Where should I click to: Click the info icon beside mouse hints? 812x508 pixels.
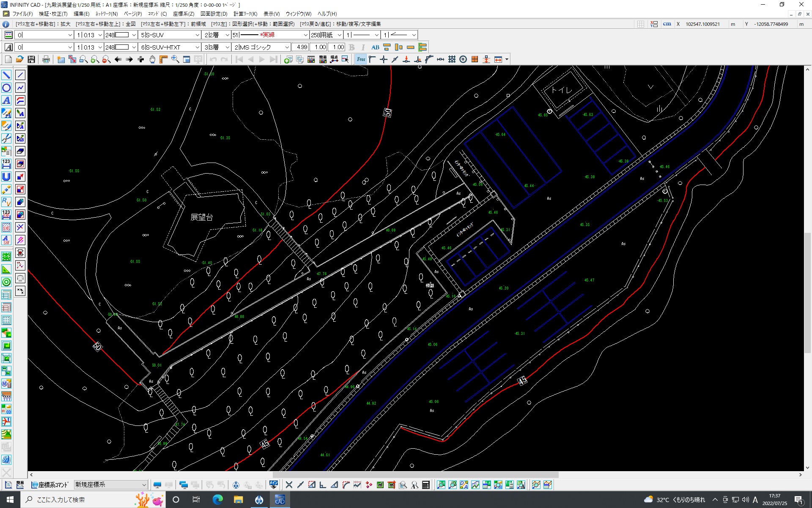tap(6, 24)
